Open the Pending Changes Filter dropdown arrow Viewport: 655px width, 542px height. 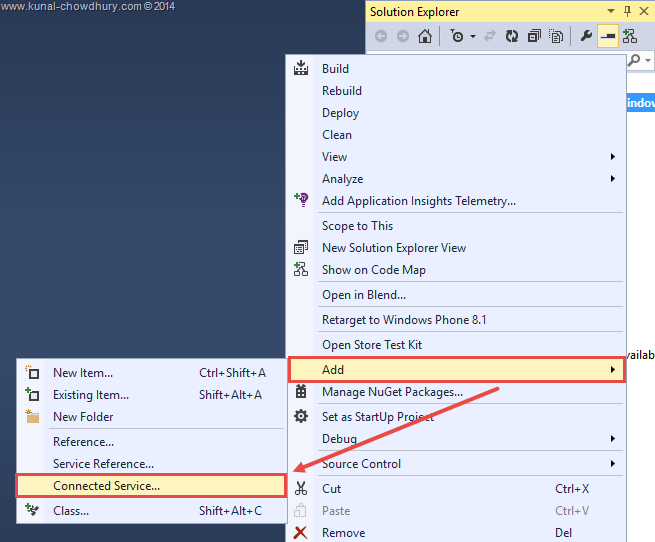[x=473, y=37]
